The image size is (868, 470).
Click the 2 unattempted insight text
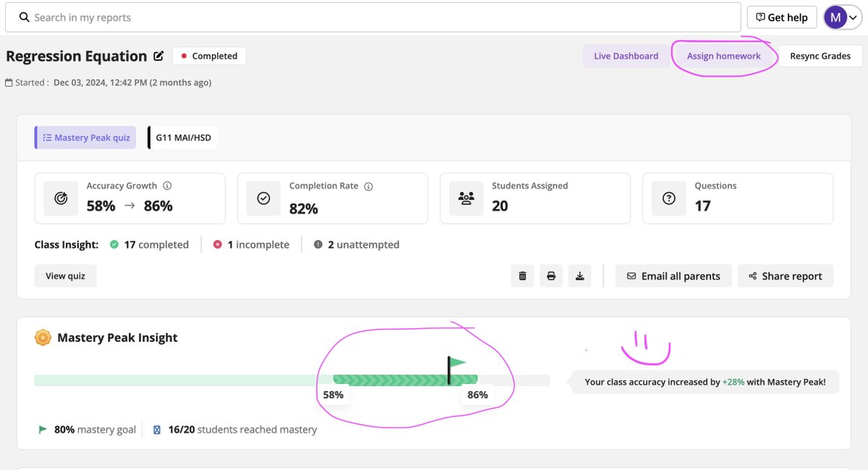tap(363, 244)
